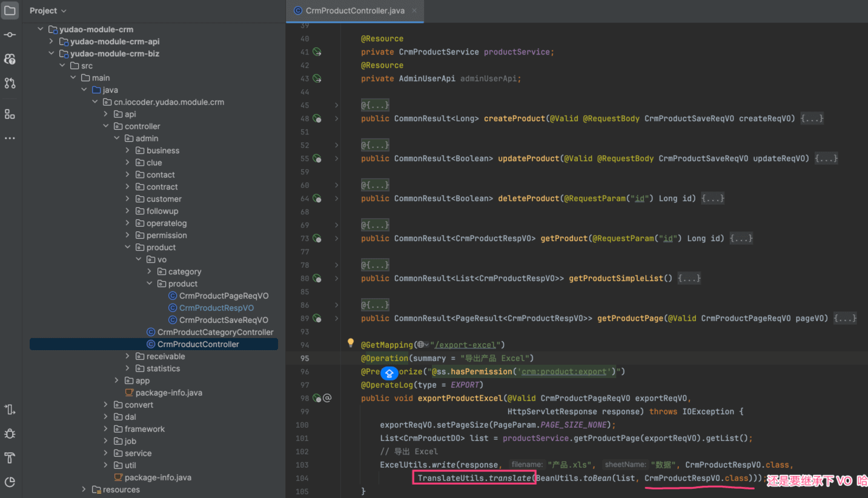
Task: Open CrmProductRespVO in the project tree
Action: tap(216, 308)
